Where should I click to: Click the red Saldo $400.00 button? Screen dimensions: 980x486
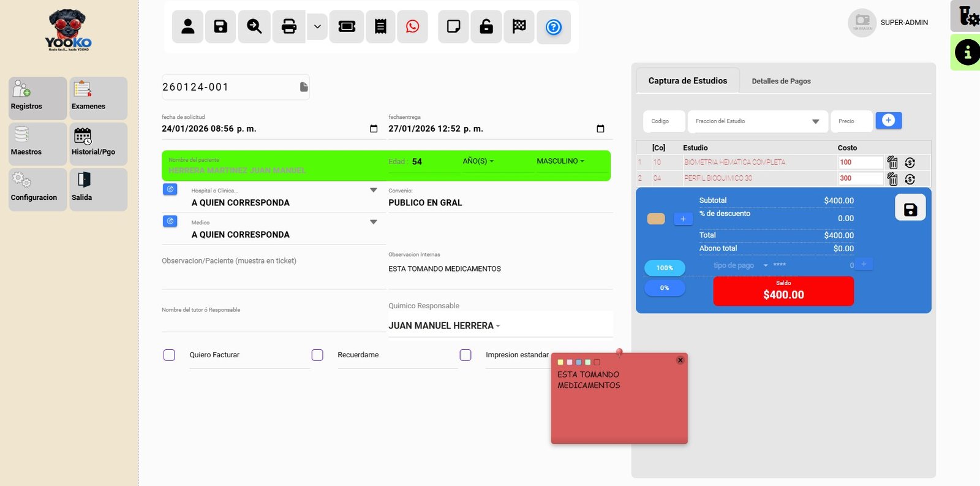(x=783, y=290)
